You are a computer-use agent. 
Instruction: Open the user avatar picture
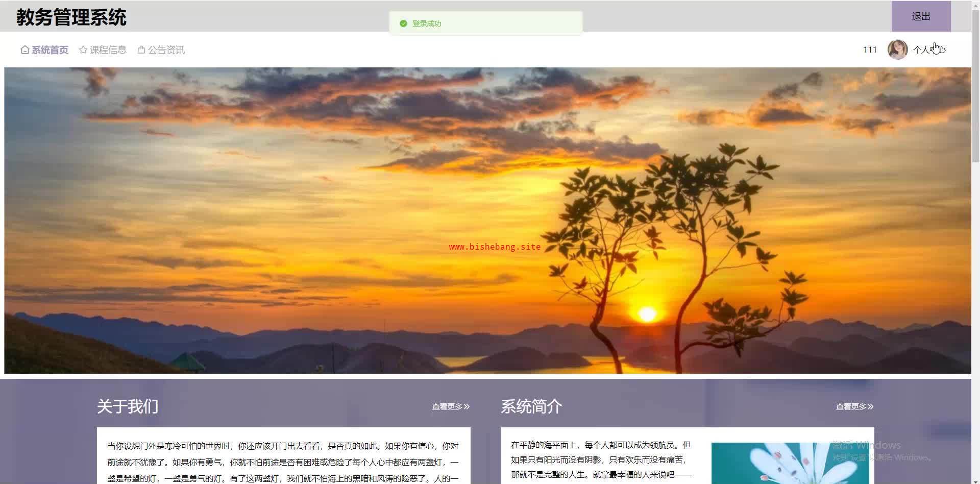coord(897,50)
